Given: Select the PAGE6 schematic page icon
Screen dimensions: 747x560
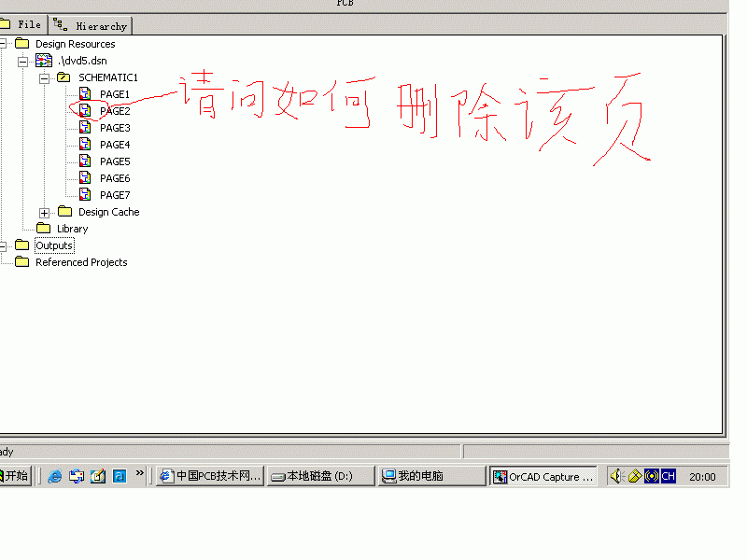Looking at the screenshot, I should [x=85, y=177].
